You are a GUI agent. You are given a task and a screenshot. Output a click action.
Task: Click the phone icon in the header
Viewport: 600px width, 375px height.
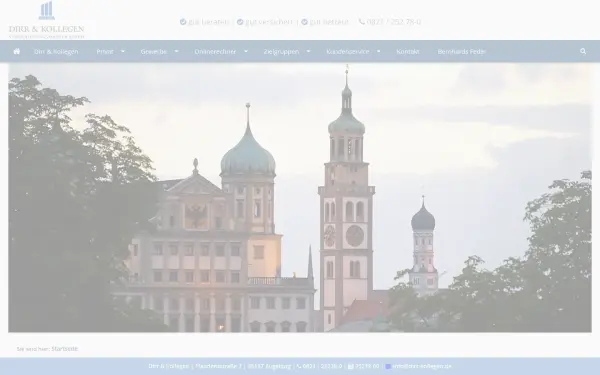pos(362,21)
